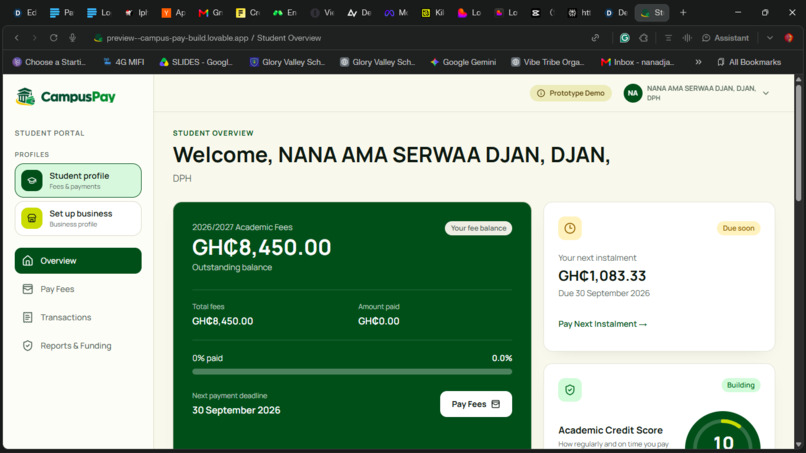Click the graduation cap Student profile icon
Image resolution: width=806 pixels, height=453 pixels.
coord(32,180)
